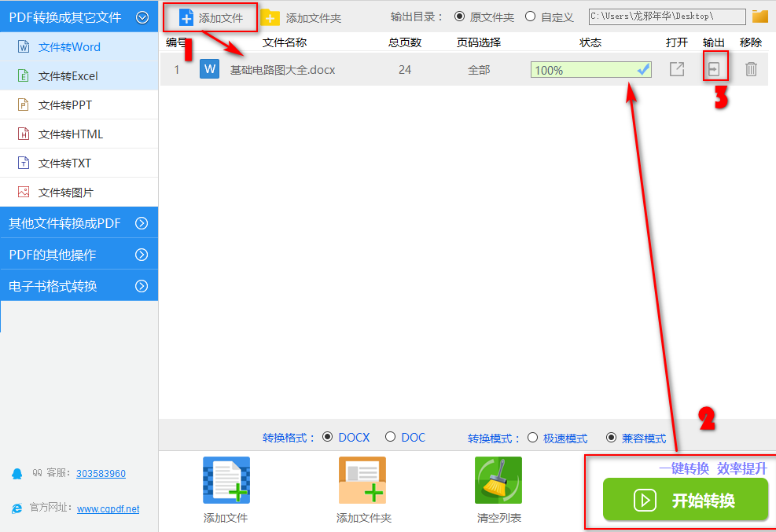Click the 文件转图片 picture icon in sidebar

tap(24, 192)
